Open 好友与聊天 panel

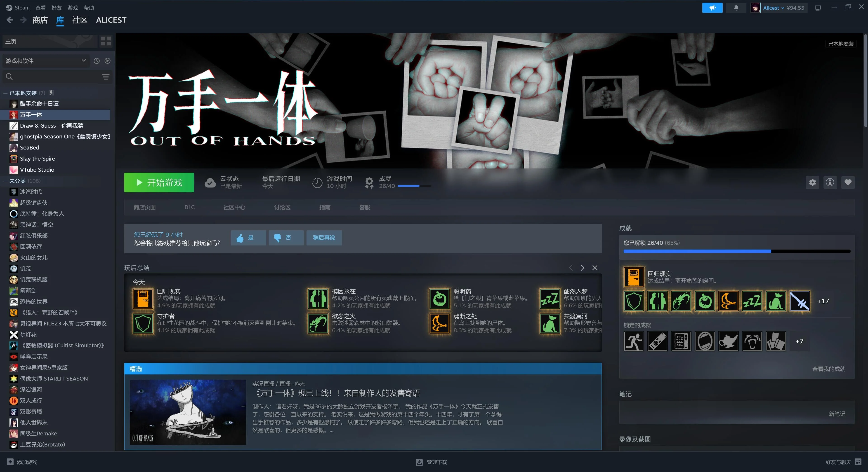tap(843, 462)
